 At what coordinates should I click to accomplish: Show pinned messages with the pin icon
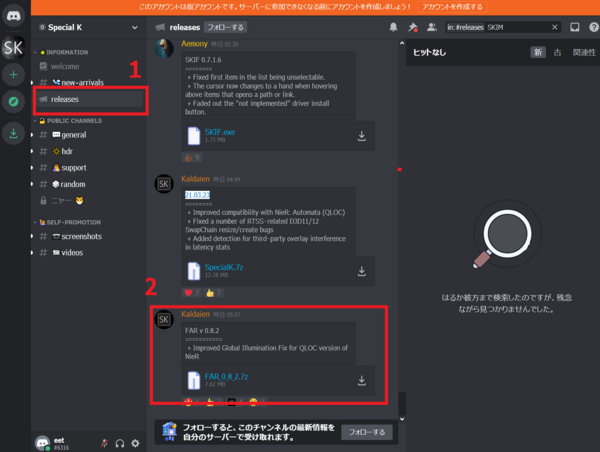point(412,27)
